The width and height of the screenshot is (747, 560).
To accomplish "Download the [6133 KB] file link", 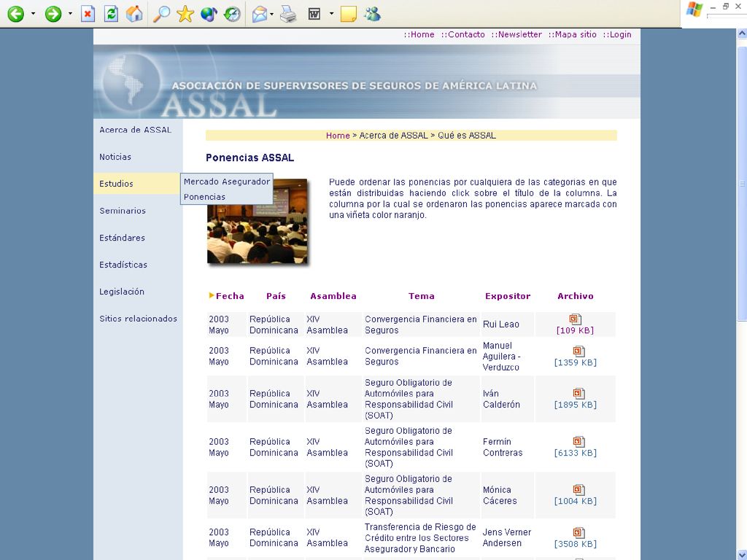I will [576, 452].
